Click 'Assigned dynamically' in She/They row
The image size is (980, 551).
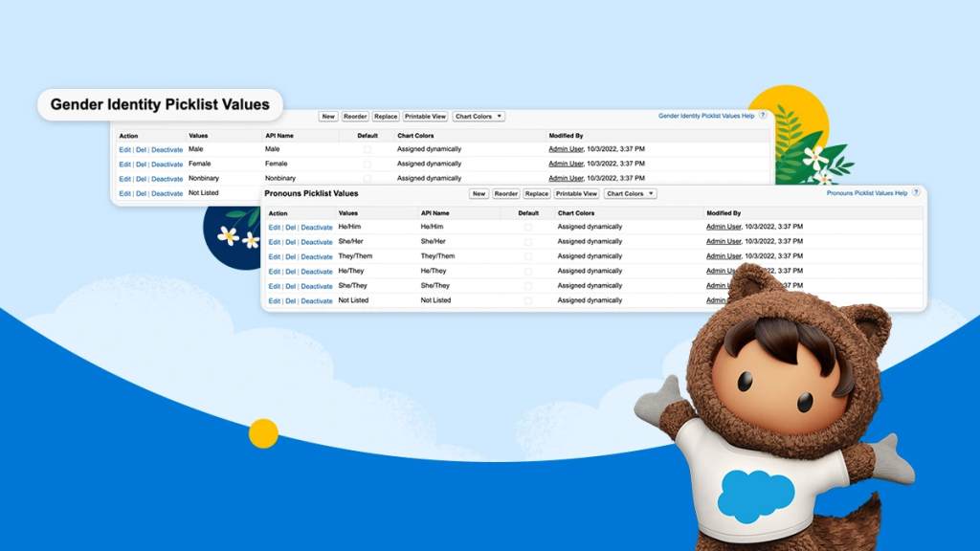click(x=590, y=285)
